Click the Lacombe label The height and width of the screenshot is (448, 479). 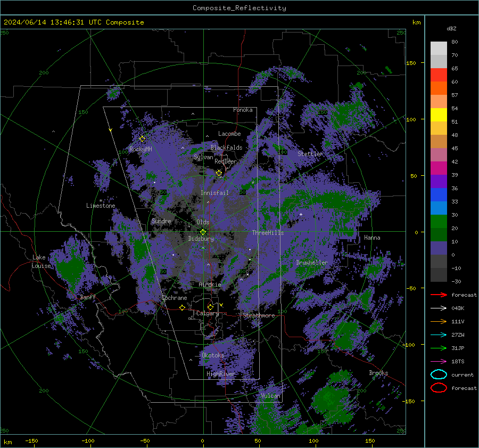tap(229, 134)
